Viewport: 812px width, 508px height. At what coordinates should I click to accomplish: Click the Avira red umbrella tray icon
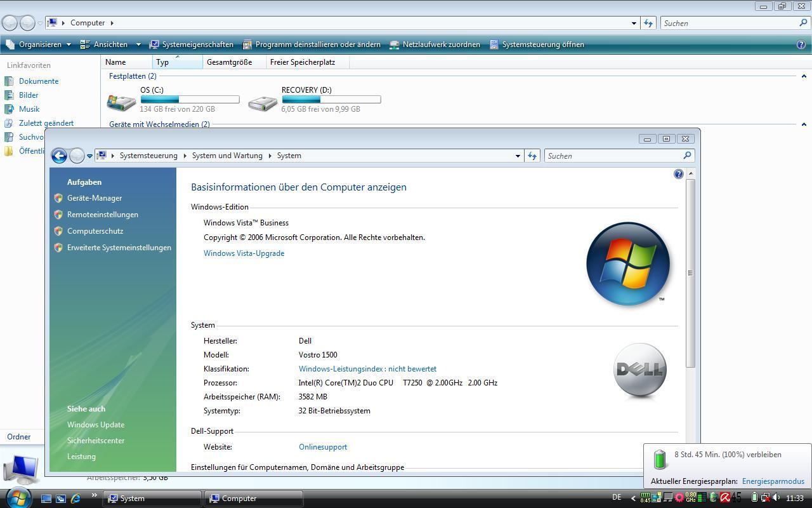click(724, 498)
